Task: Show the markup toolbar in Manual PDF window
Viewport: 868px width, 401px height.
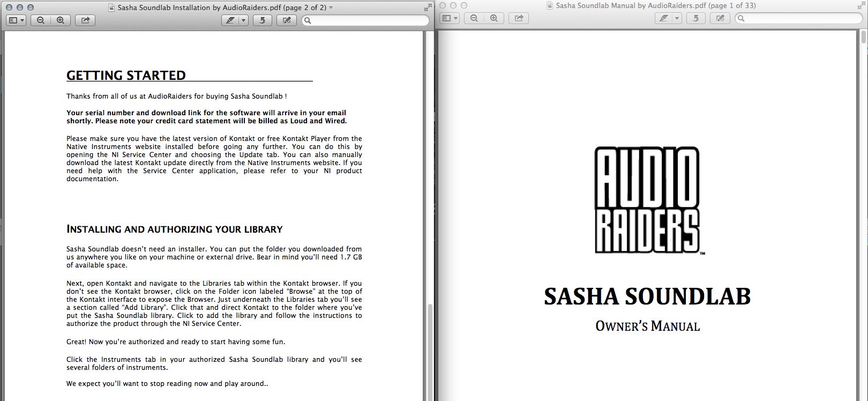Action: point(720,18)
